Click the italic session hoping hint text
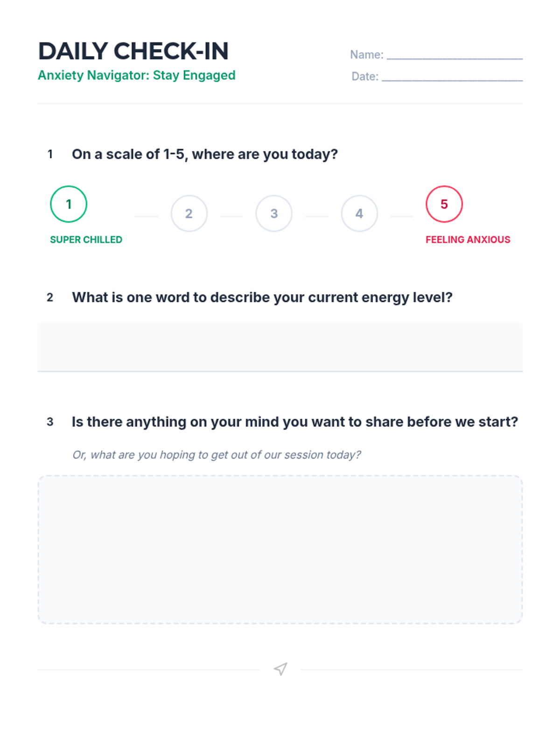The image size is (560, 747). 217,455
